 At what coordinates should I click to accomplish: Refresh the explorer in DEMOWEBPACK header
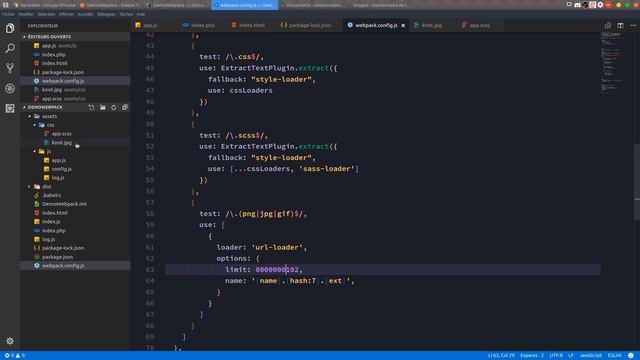(113, 107)
